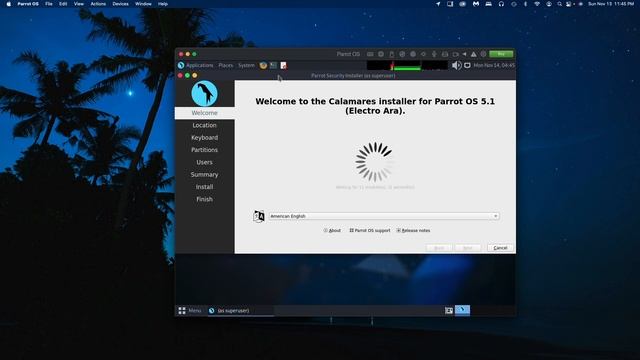Open the red document launcher in Parrot panel
This screenshot has width=640, height=360.
[x=283, y=65]
